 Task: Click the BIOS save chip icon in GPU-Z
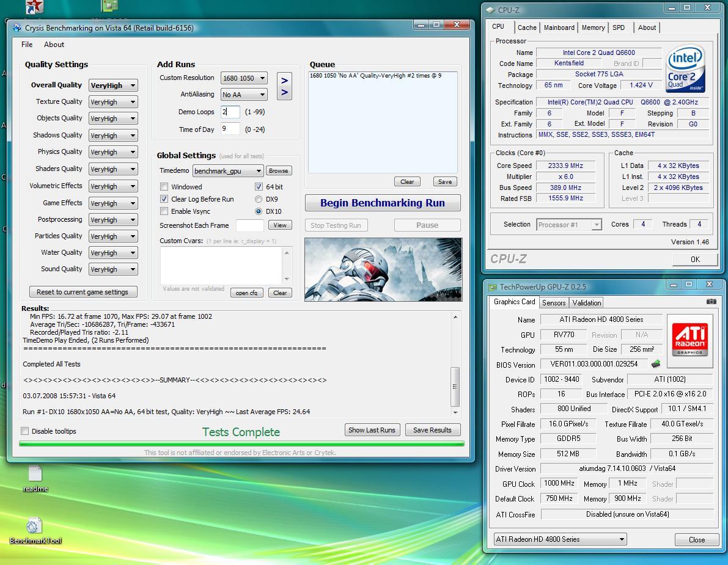656,363
